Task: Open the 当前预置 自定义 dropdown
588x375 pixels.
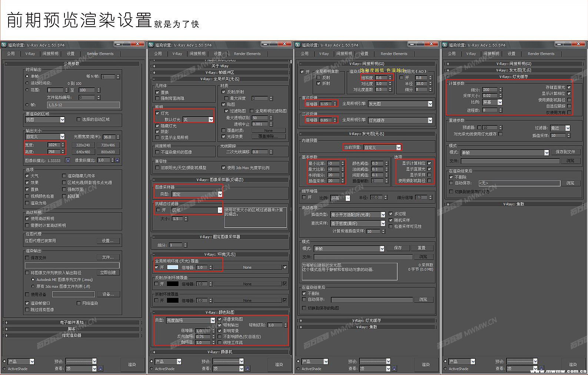Action: 382,147
